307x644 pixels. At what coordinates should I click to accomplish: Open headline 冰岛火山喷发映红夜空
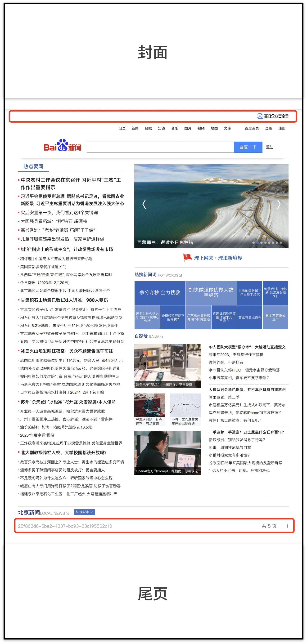pyautogui.click(x=67, y=351)
